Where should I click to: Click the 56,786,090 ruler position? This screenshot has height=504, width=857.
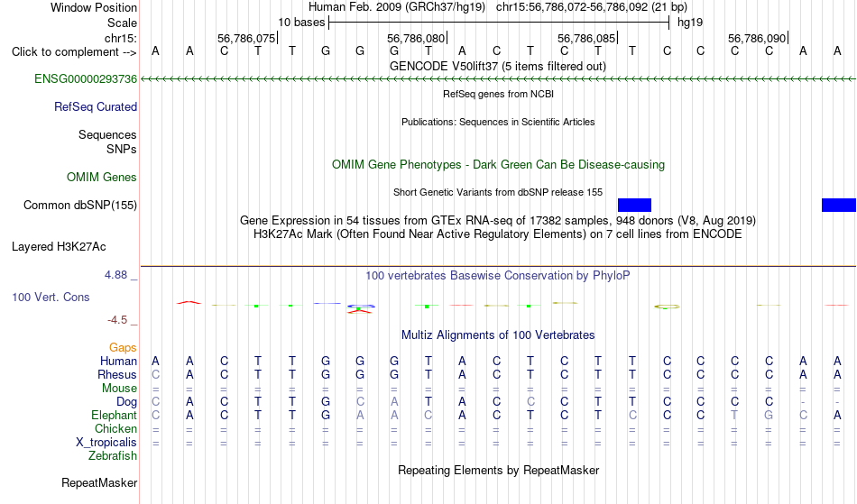[x=757, y=39]
